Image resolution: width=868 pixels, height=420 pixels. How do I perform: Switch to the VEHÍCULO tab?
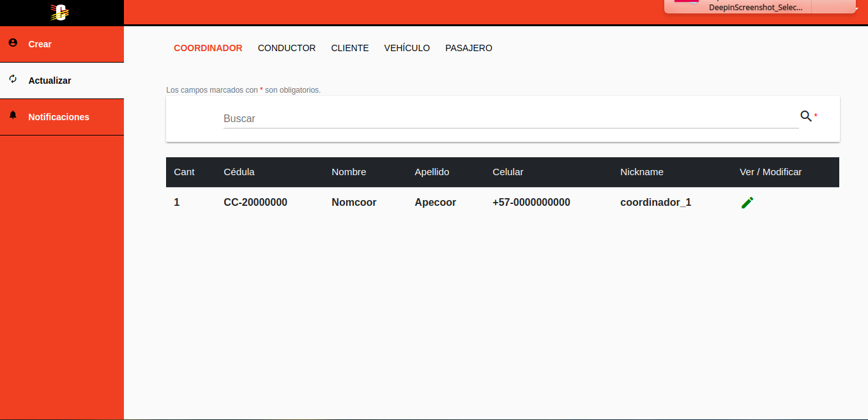click(x=407, y=48)
